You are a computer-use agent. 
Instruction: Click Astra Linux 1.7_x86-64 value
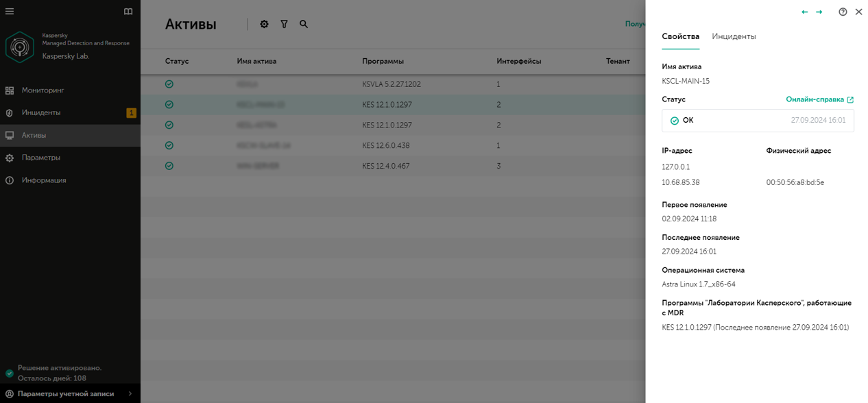coord(699,284)
